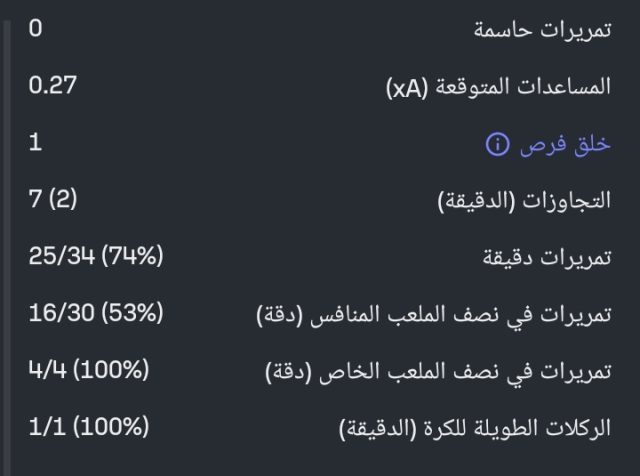Click the 0.27 expected assists value

pos(53,86)
